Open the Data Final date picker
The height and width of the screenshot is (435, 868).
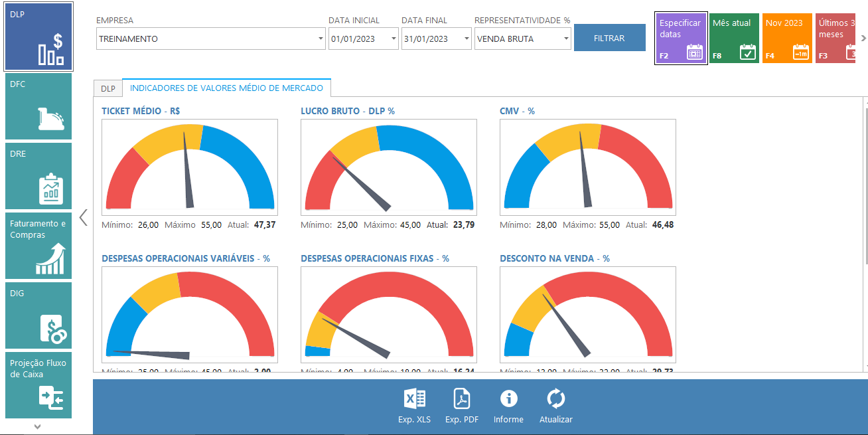[x=467, y=39]
